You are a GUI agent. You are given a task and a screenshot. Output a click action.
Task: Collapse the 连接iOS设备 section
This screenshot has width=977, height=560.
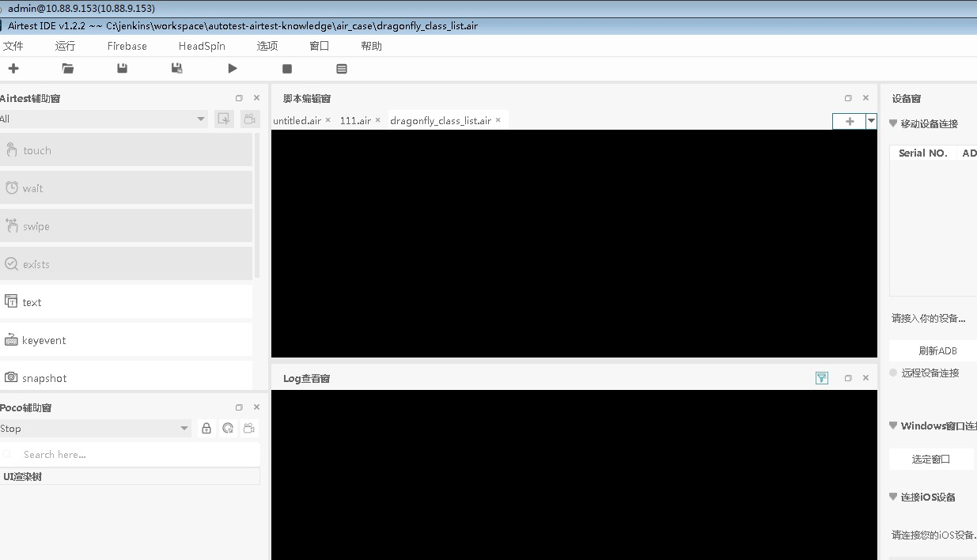coord(893,497)
